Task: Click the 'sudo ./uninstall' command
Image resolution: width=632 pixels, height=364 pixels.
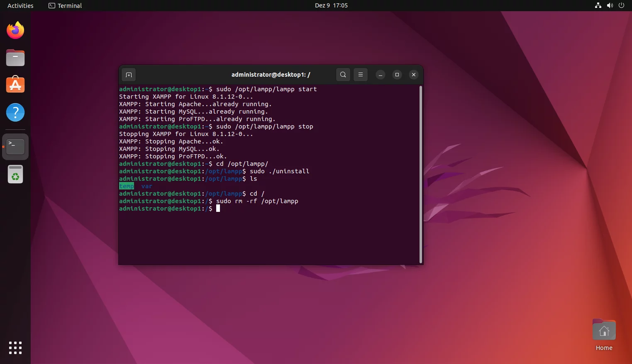Action: [x=279, y=171]
